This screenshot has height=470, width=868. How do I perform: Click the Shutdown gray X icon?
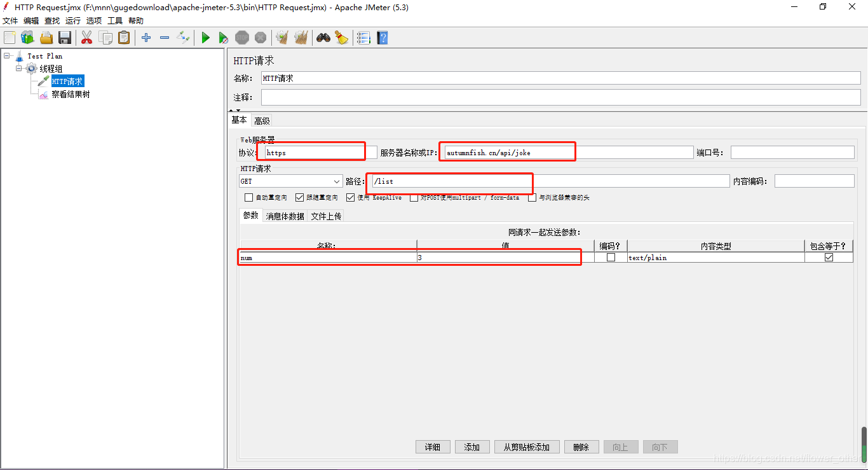point(261,38)
